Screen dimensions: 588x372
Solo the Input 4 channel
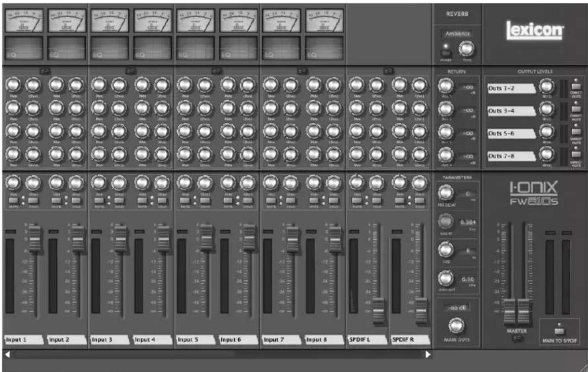pos(162,201)
